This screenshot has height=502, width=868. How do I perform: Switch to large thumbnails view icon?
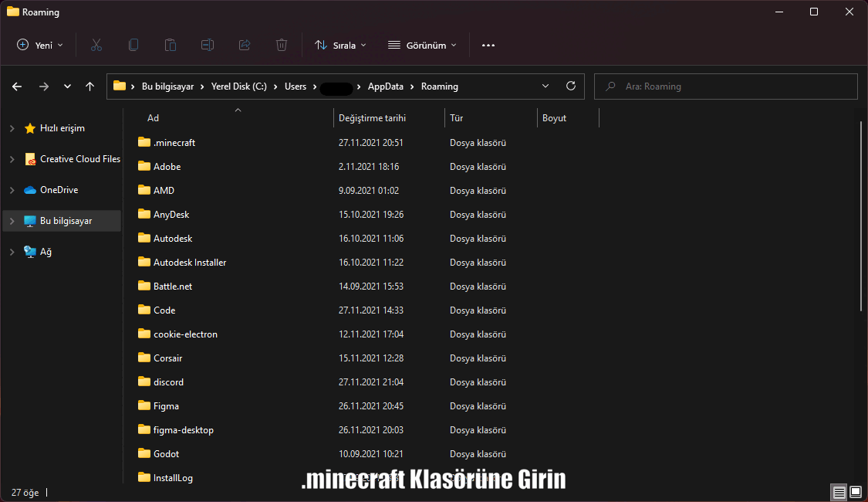(856, 492)
